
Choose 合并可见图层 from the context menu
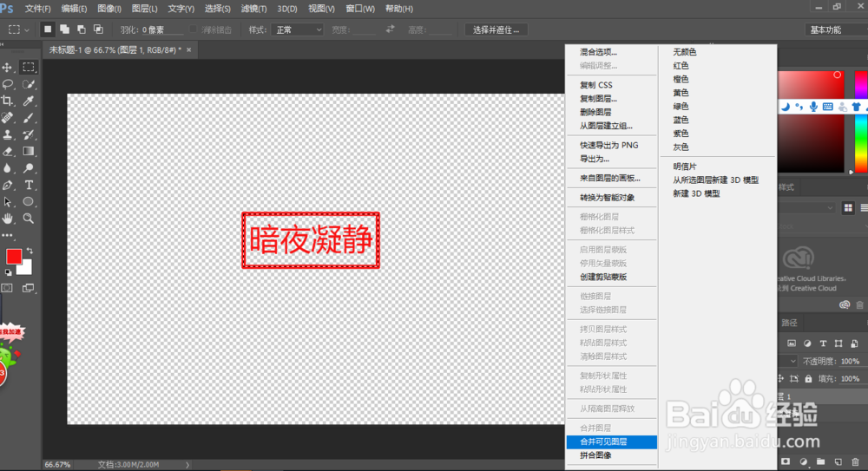coord(612,442)
